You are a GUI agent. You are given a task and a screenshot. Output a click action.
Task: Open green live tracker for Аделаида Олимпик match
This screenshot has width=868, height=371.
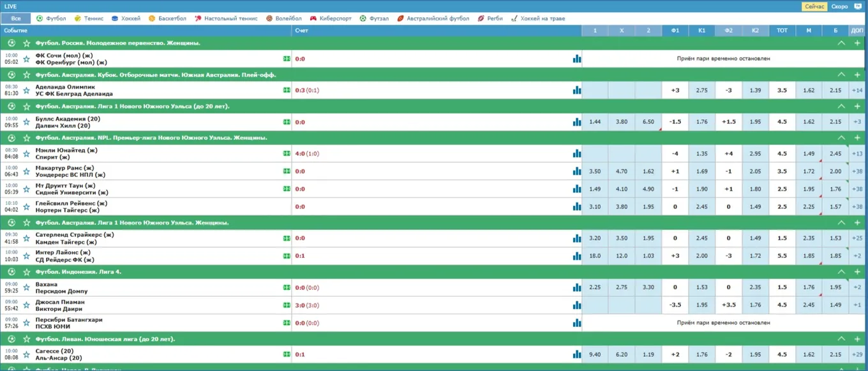287,90
